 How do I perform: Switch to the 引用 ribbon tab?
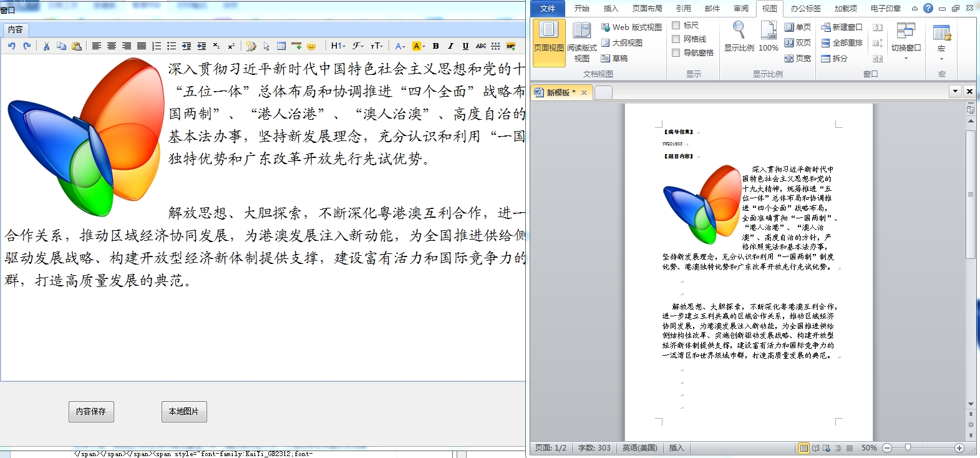684,9
